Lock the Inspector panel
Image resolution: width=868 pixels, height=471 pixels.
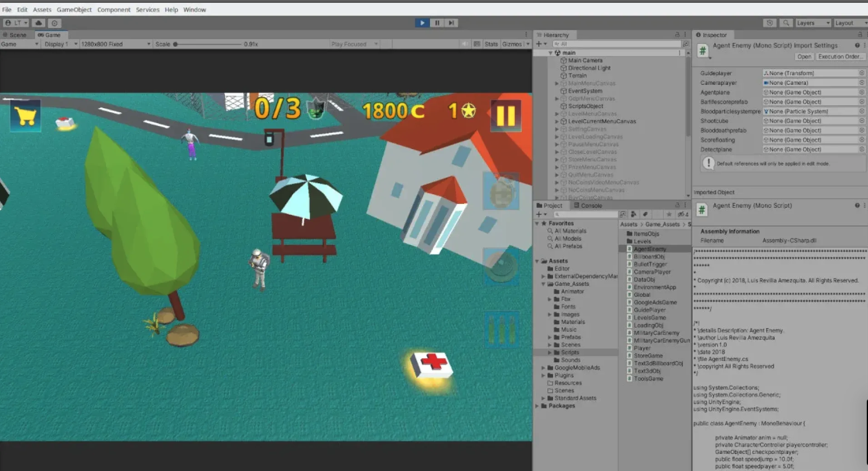pyautogui.click(x=860, y=35)
